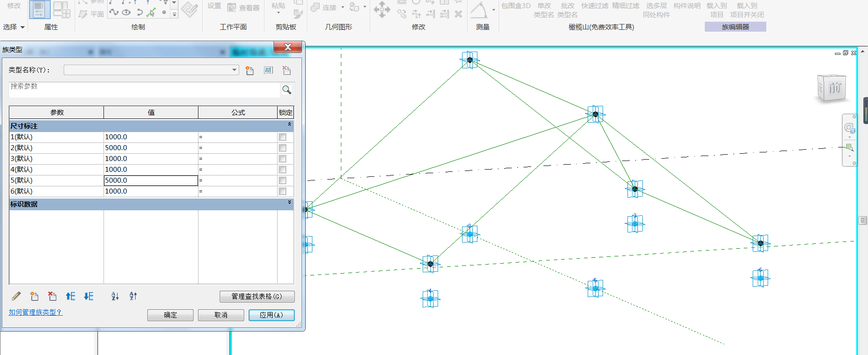Expand the 标识数据 parameter group
868x355 pixels.
pyautogui.click(x=289, y=203)
